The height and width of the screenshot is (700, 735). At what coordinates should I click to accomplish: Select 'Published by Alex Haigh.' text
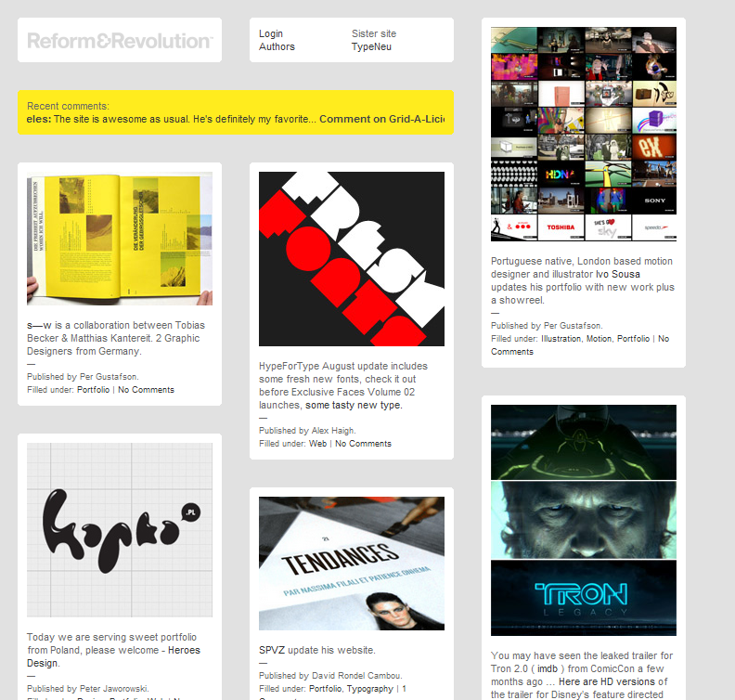pos(307,431)
